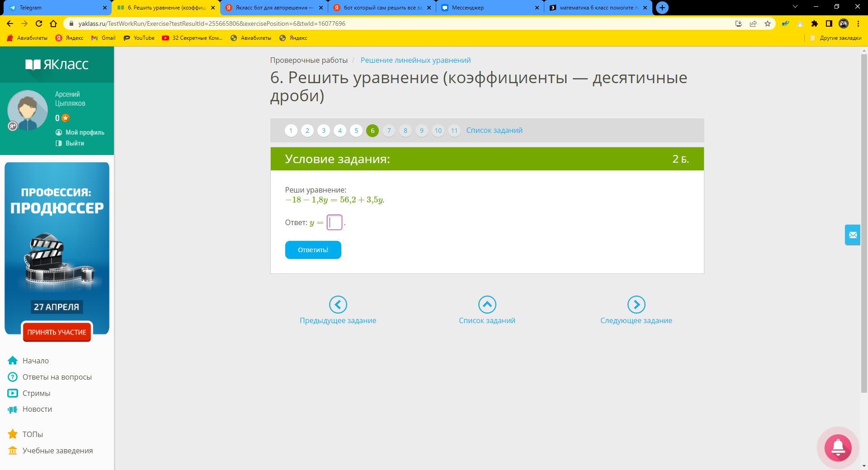Open Gmail bookmark

[103, 38]
